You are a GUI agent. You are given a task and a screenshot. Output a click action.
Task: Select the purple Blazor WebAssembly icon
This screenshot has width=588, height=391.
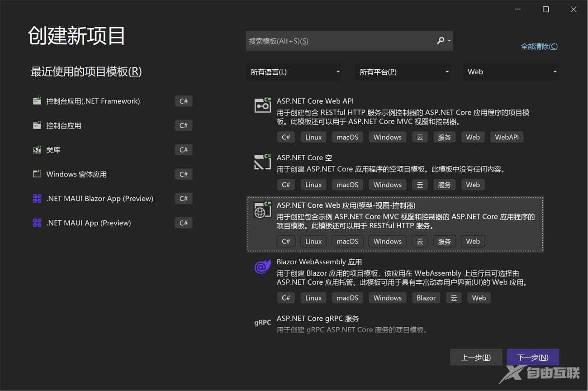click(262, 267)
